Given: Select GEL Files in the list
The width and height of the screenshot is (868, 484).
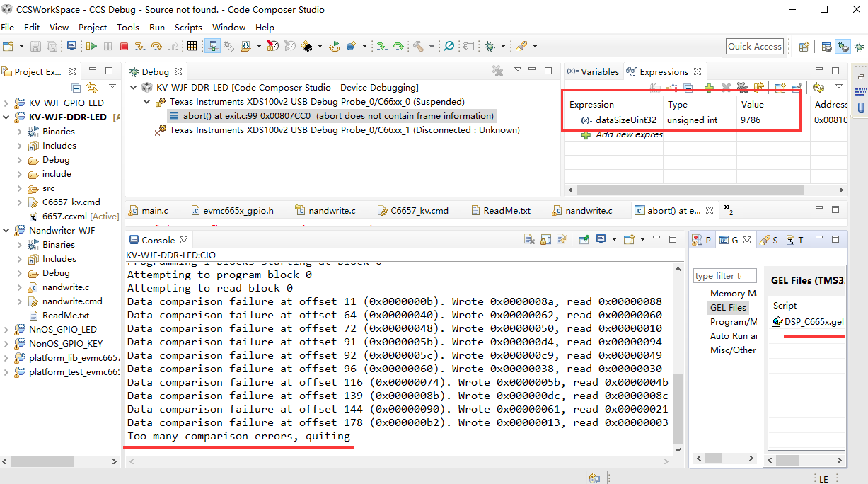Looking at the screenshot, I should point(728,308).
